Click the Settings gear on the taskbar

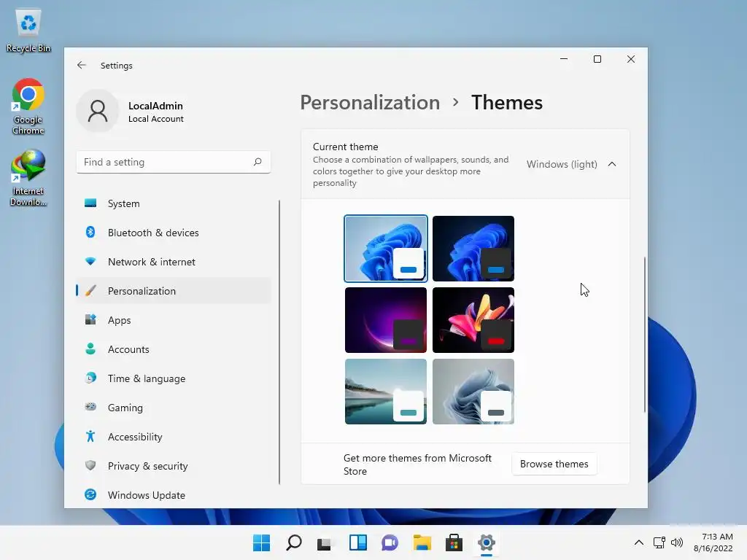pyautogui.click(x=487, y=542)
